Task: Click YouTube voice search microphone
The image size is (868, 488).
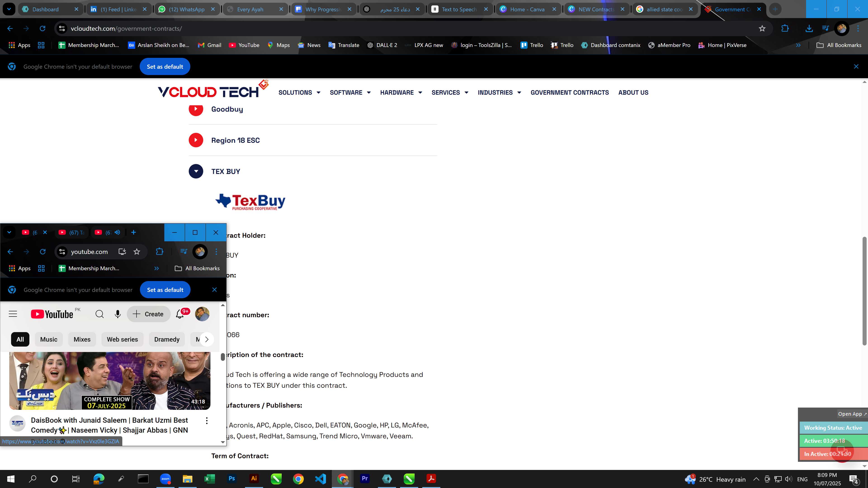Action: tap(118, 314)
